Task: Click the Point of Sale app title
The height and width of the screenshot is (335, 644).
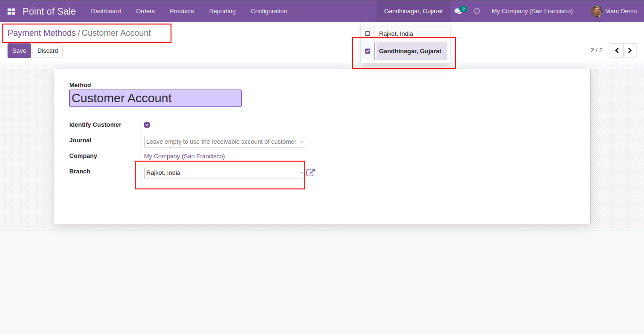Action: point(49,11)
